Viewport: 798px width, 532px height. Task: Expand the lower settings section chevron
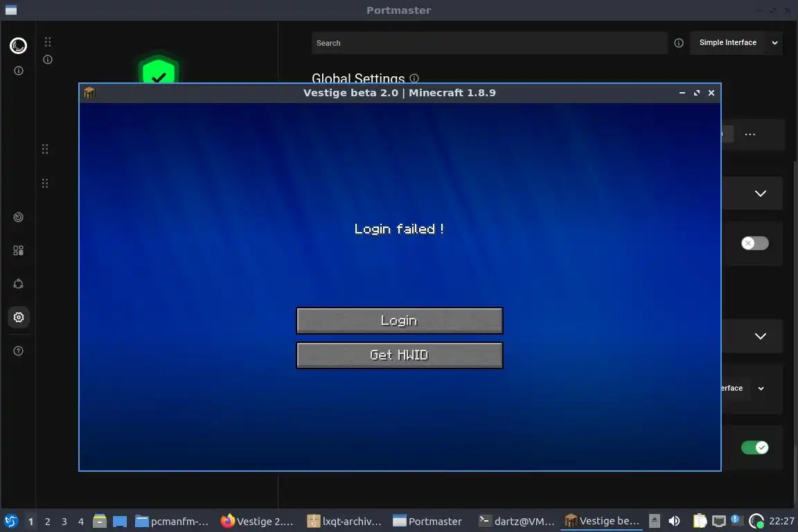pyautogui.click(x=761, y=336)
